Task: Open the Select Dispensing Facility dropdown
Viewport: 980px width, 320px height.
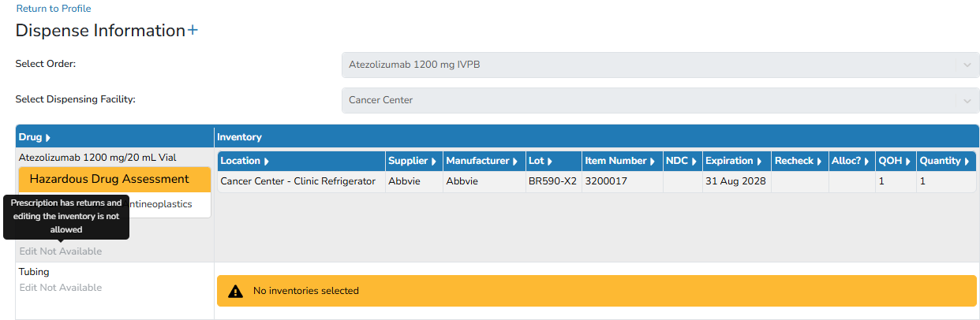Action: [660, 100]
